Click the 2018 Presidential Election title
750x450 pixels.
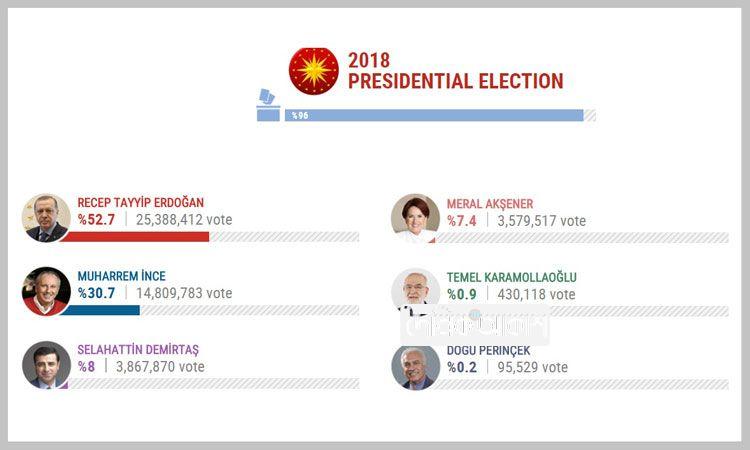(455, 71)
